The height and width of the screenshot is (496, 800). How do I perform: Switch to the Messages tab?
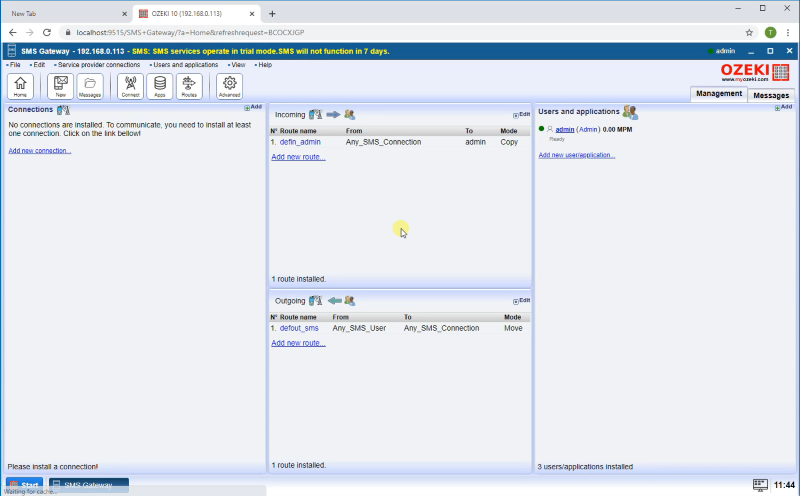pyautogui.click(x=771, y=95)
